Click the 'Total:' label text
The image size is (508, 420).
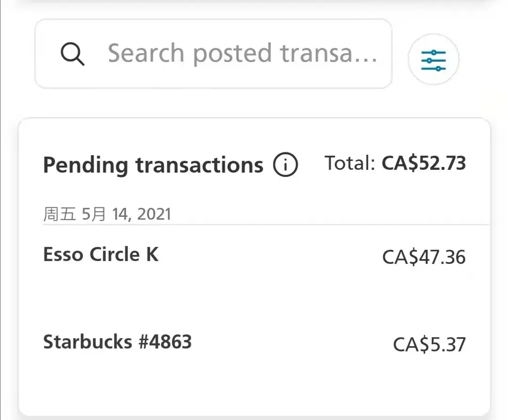[x=349, y=163]
